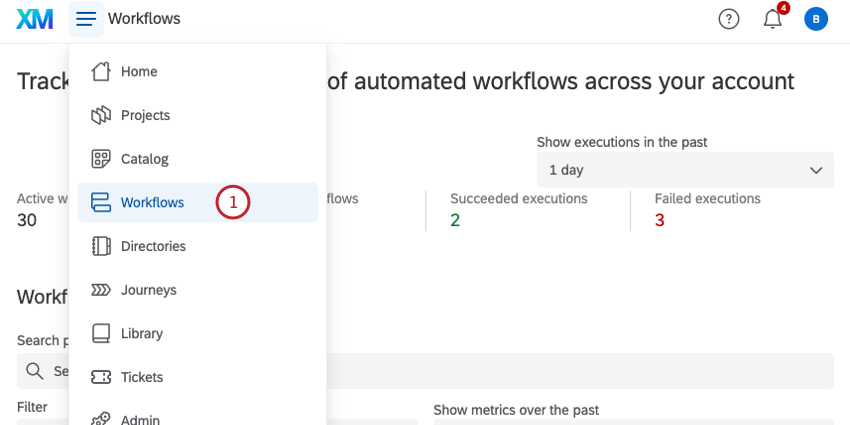Click the Directories icon in menu

point(101,246)
